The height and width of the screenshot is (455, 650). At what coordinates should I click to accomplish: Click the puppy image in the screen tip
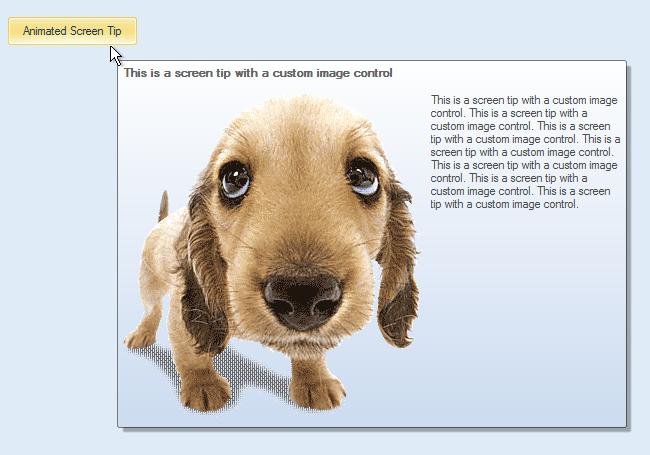coord(272,254)
